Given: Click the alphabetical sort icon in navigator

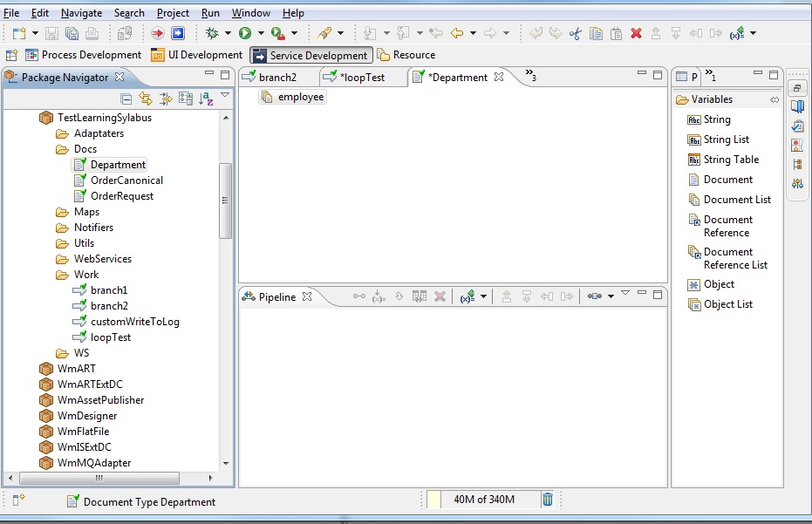Looking at the screenshot, I should click(x=206, y=99).
